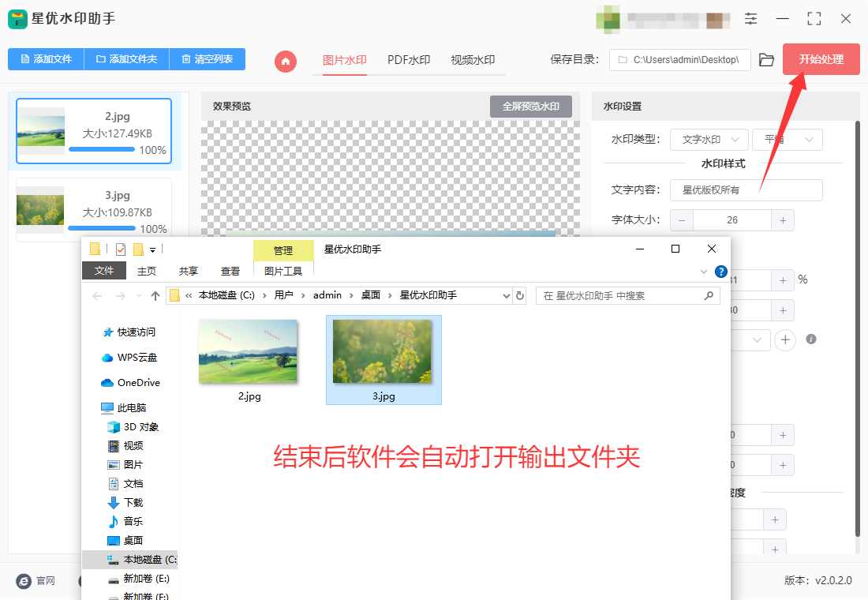
Task: Click the 文字内容 text input field
Action: [x=746, y=190]
